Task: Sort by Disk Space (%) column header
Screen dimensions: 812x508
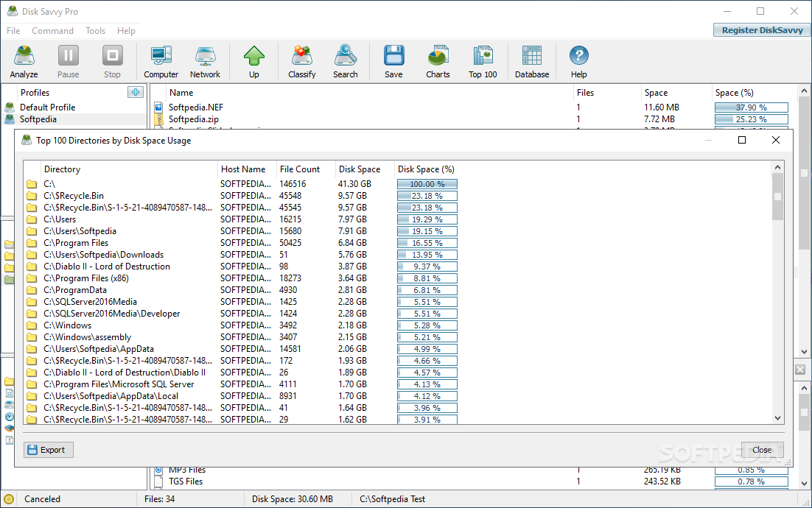Action: click(427, 169)
